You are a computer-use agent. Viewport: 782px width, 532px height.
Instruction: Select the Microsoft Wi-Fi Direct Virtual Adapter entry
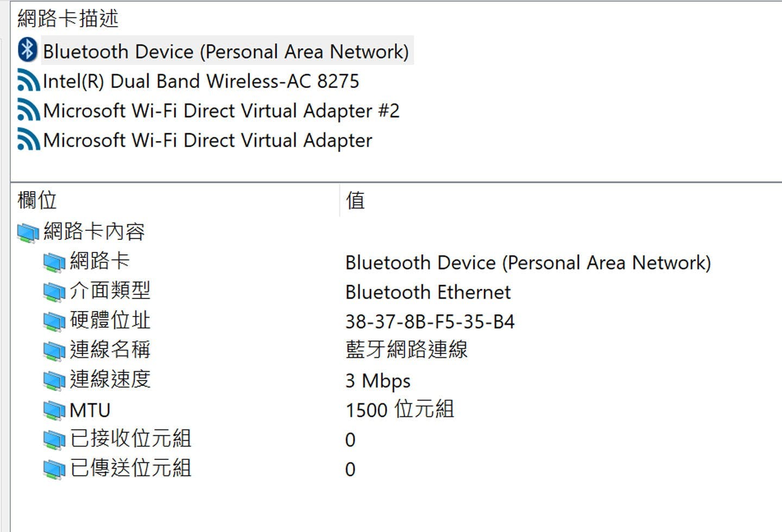tap(207, 141)
